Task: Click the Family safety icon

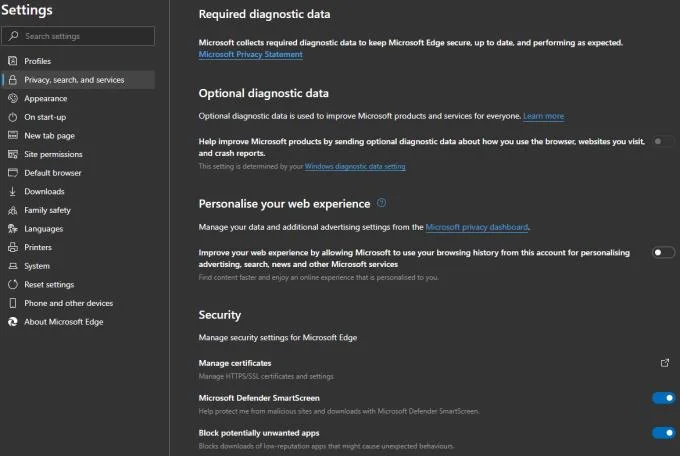Action: click(13, 210)
